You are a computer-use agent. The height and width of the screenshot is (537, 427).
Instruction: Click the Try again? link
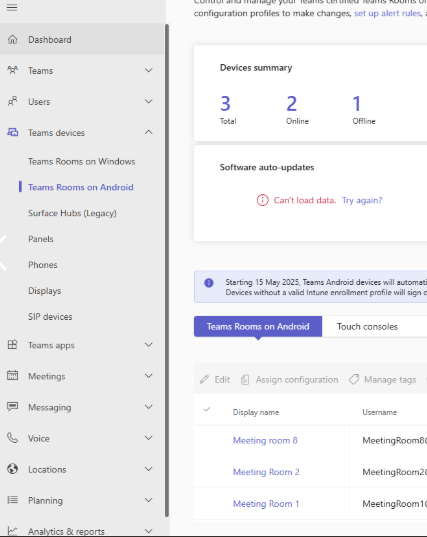(362, 200)
